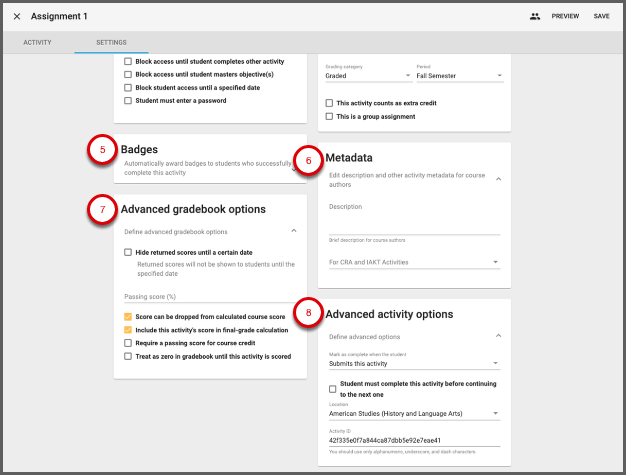This screenshot has width=626, height=475.
Task: Select the Settings tab
Action: (x=111, y=43)
